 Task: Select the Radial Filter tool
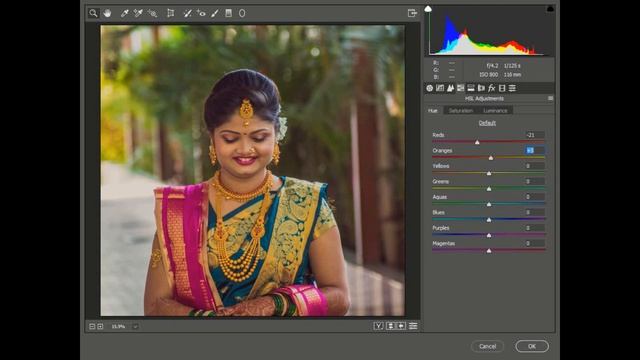[x=242, y=13]
